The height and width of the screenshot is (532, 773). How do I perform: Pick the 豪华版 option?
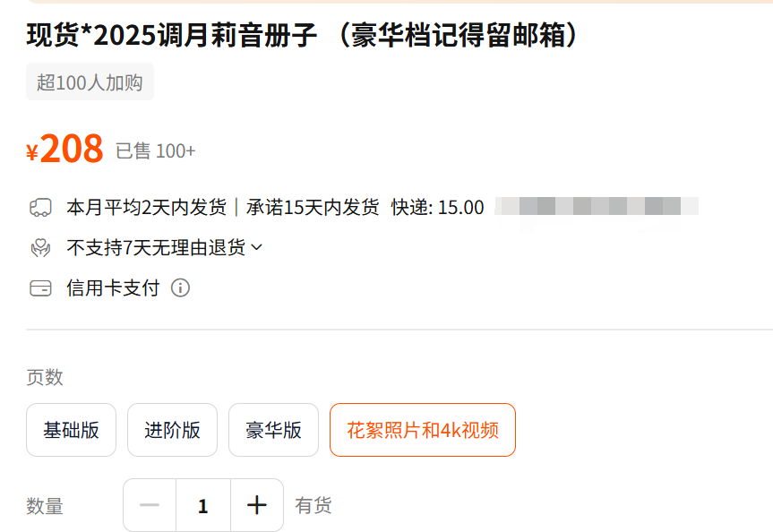(273, 430)
